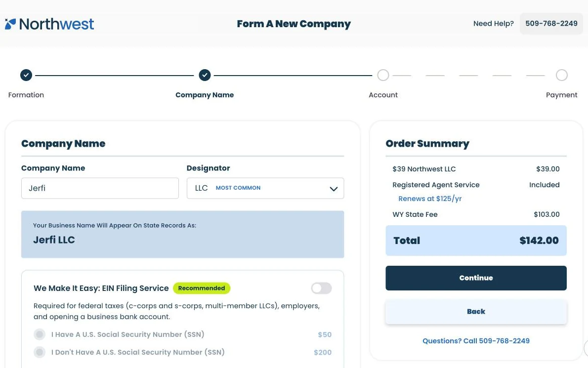Viewport: 588px width, 368px height.
Task: Click the Payment step circle
Action: (x=561, y=75)
